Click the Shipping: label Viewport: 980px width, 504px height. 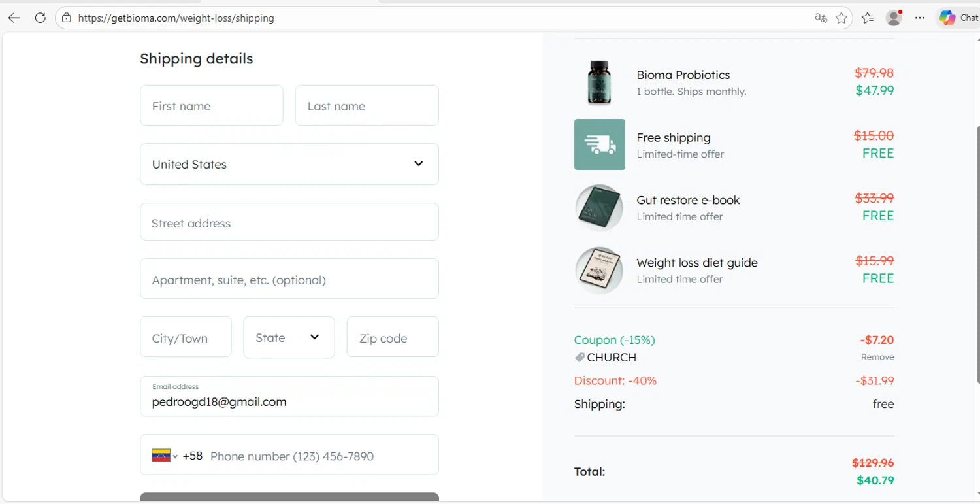coord(599,404)
